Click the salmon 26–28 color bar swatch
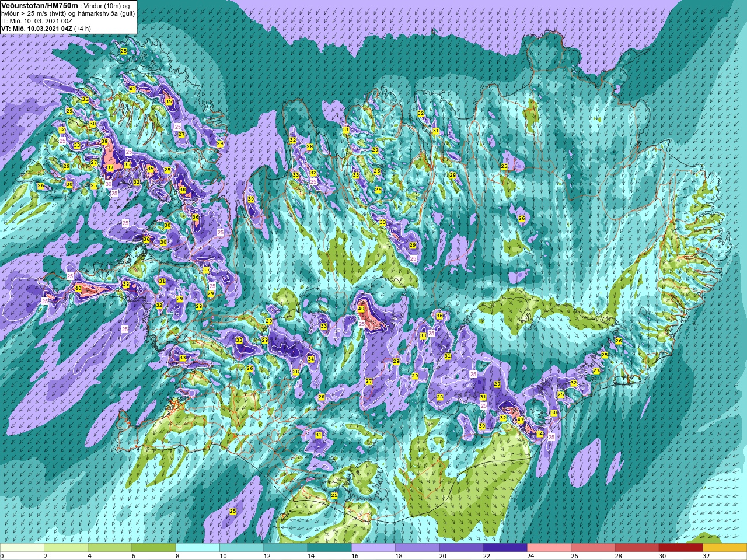Image resolution: width=747 pixels, height=560 pixels. (593, 548)
